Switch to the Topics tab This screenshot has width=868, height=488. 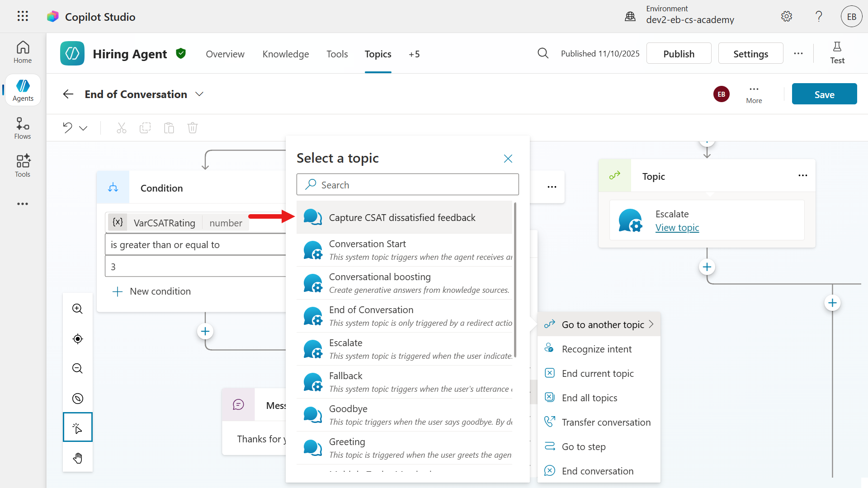(378, 54)
